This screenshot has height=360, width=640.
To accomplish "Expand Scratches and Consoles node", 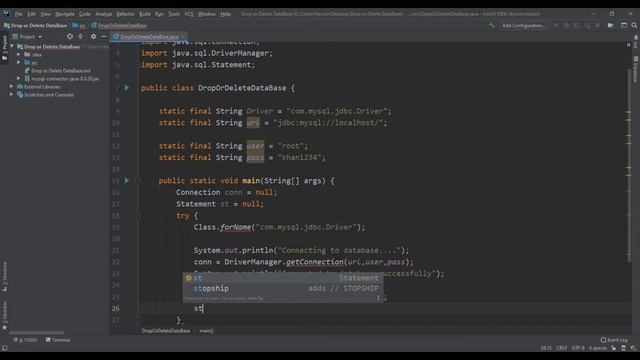I will [x=12, y=94].
